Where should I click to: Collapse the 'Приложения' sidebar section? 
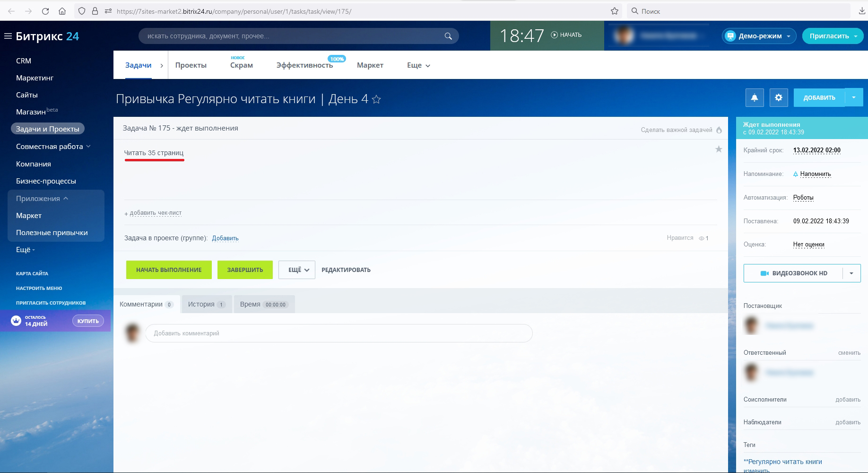pos(42,199)
